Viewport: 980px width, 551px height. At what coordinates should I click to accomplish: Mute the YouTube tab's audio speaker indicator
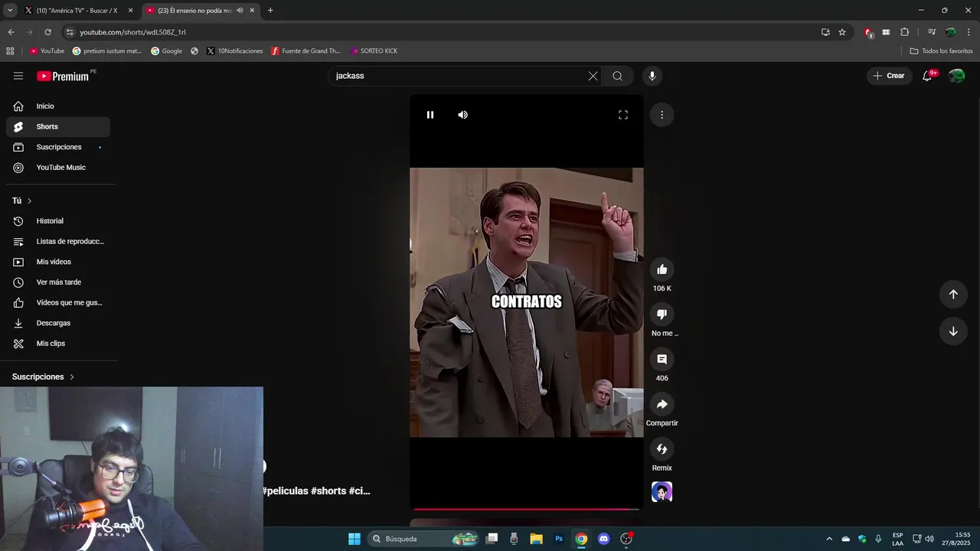pyautogui.click(x=240, y=11)
